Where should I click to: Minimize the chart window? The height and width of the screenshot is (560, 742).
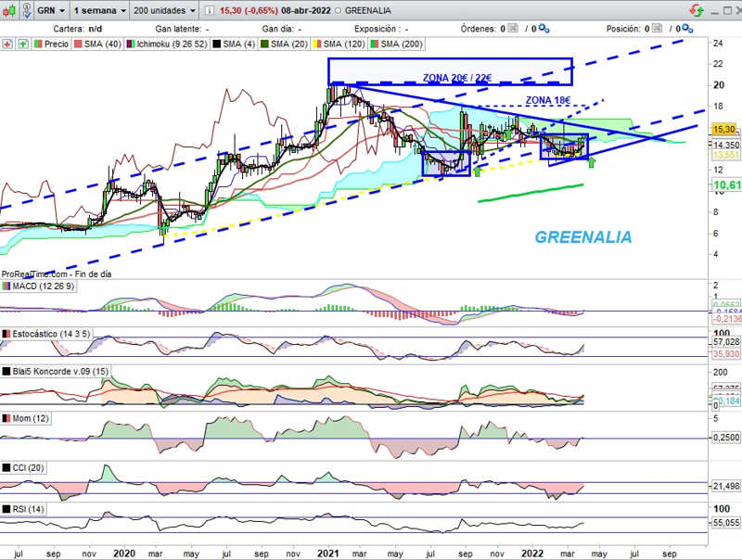tap(715, 11)
